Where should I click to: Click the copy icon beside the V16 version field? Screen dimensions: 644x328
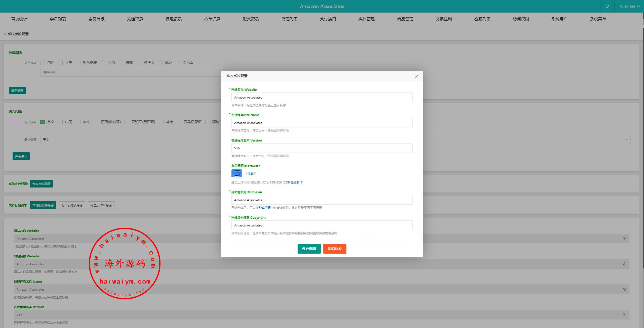(624, 314)
